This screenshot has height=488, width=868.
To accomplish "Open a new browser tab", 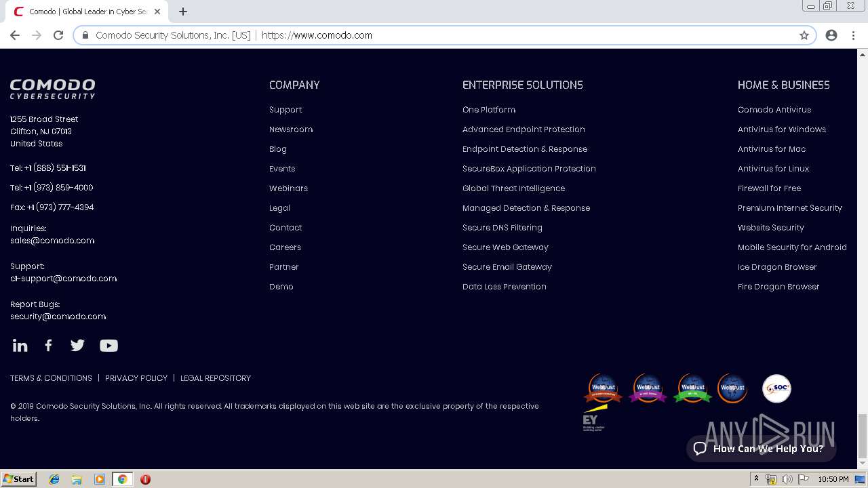I will pyautogui.click(x=183, y=12).
